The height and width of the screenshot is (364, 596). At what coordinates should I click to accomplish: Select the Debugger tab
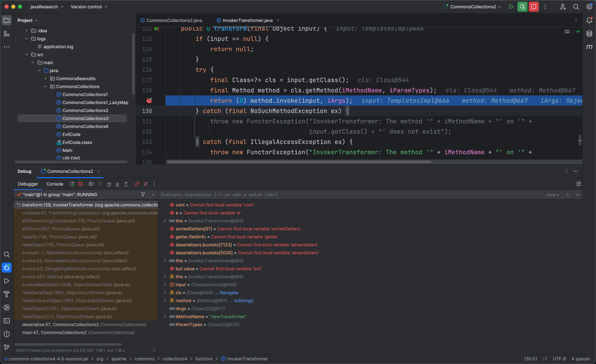28,184
